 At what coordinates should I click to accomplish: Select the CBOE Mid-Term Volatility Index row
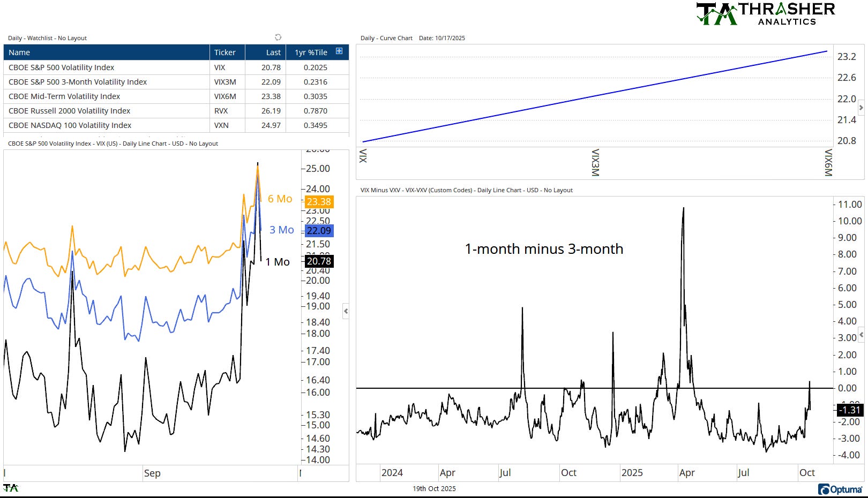tap(176, 96)
